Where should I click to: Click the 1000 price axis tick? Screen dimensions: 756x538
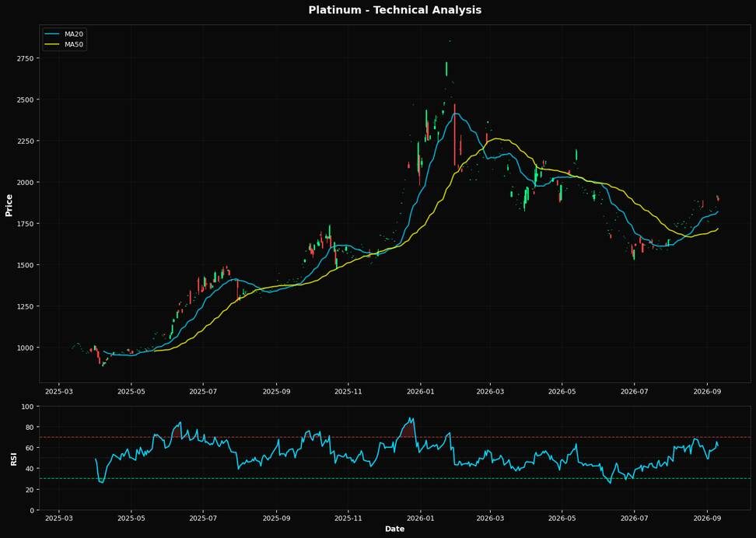(26, 348)
